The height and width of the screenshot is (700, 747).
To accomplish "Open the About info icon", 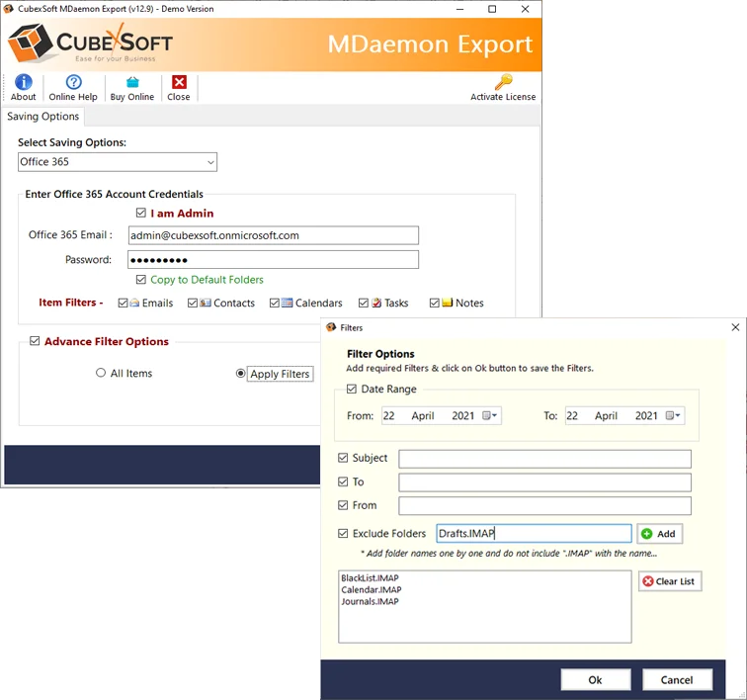I will [x=23, y=83].
